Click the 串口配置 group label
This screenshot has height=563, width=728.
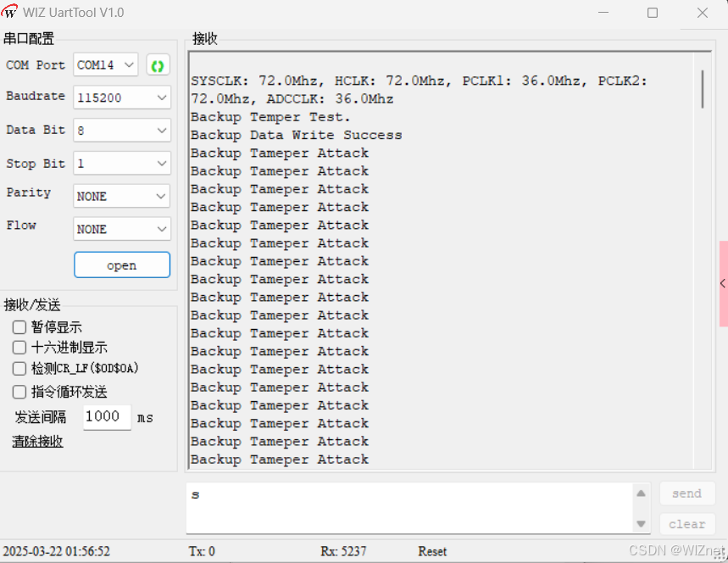tap(29, 38)
